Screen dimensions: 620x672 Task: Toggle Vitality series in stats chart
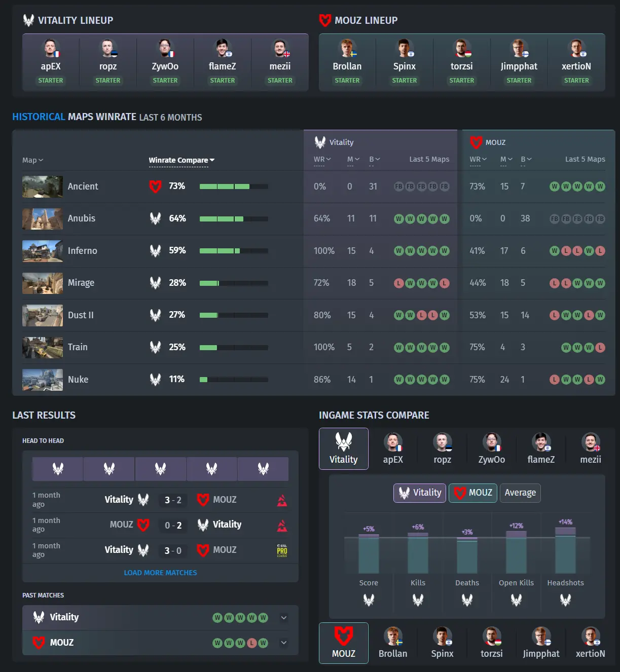[x=420, y=493]
